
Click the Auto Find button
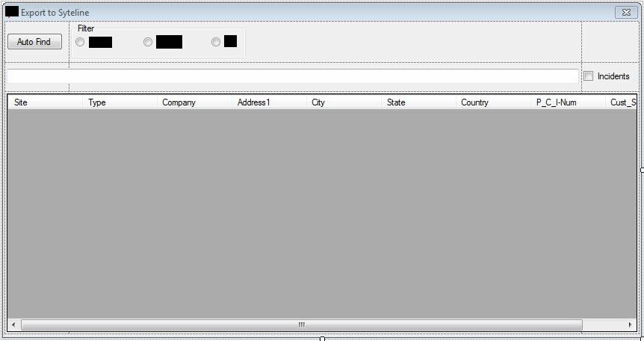(x=34, y=42)
